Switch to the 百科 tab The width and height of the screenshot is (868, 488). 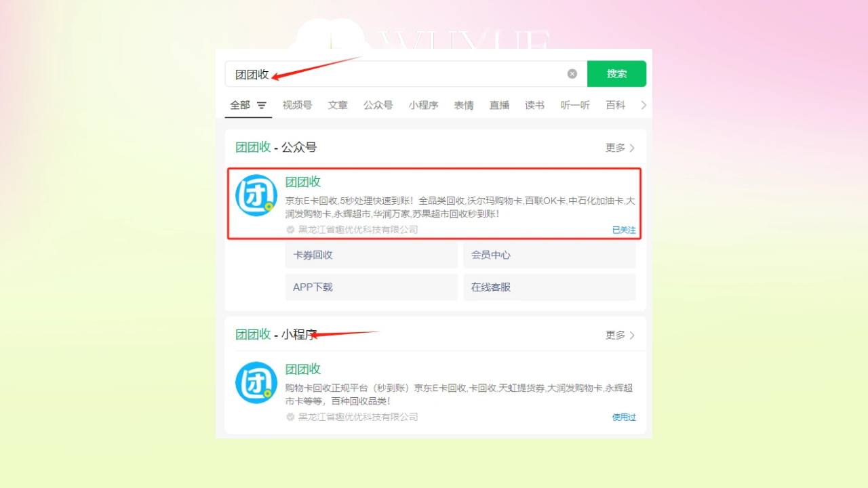pos(616,105)
